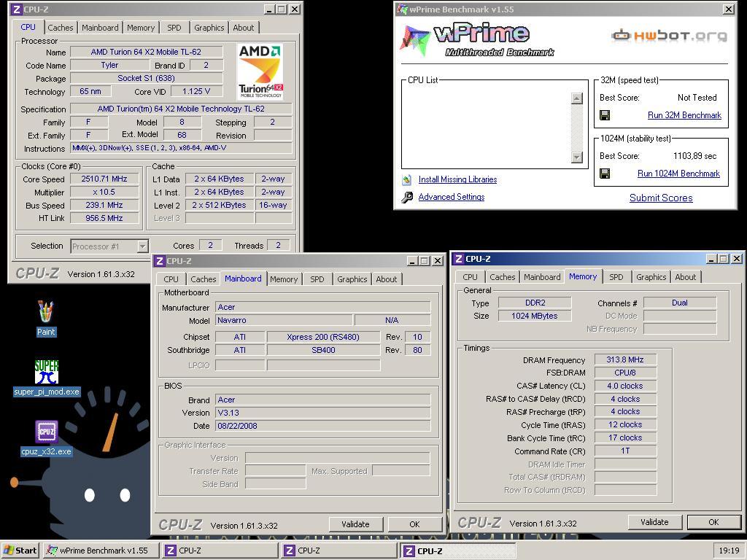Open SPD tab in CPU window
The image size is (747, 560).
[x=174, y=28]
